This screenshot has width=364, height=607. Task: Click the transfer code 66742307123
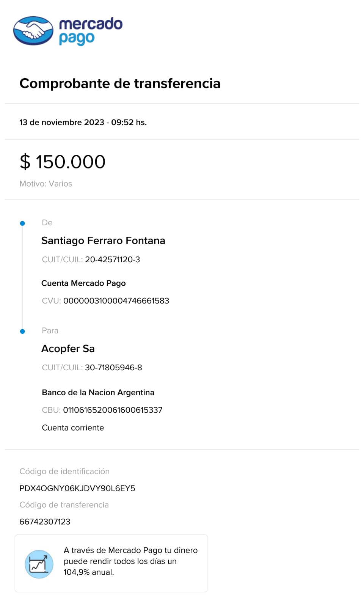[x=45, y=522]
